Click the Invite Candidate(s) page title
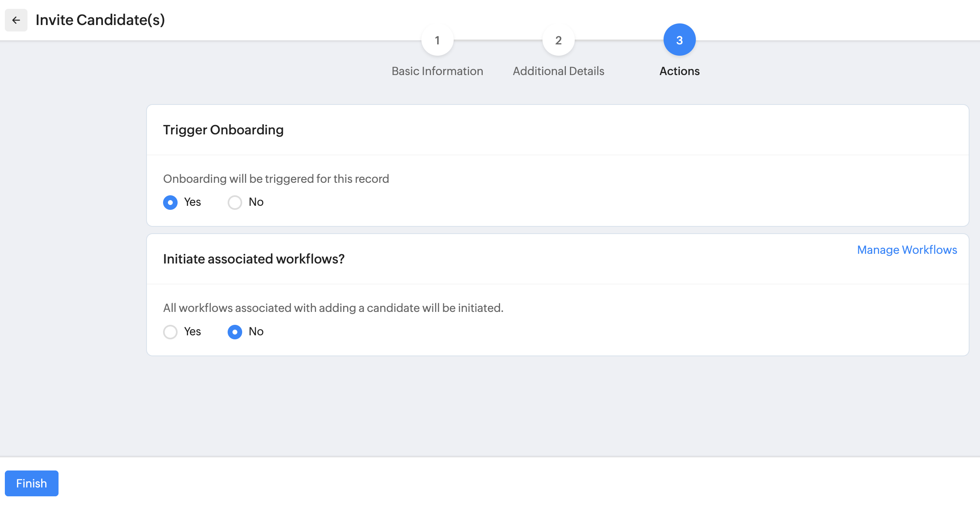Viewport: 980px width, 506px height. click(100, 20)
